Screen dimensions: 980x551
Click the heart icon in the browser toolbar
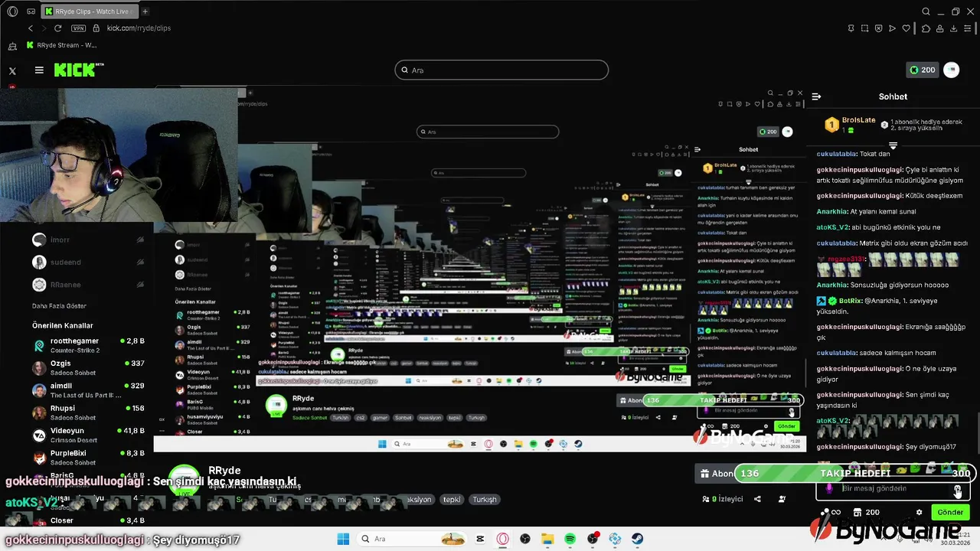pyautogui.click(x=906, y=28)
